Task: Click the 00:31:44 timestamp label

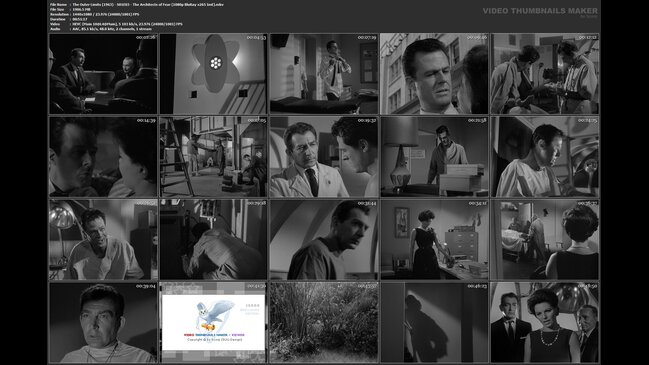Action: (367, 203)
